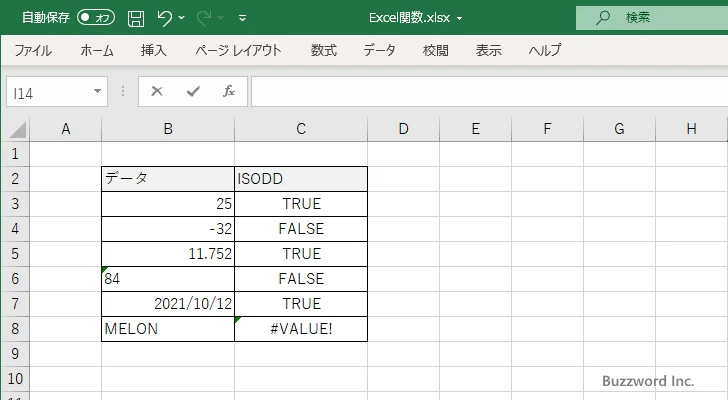Toggle the 自動保存 AutoSave switch
The height and width of the screenshot is (400, 728).
[96, 18]
